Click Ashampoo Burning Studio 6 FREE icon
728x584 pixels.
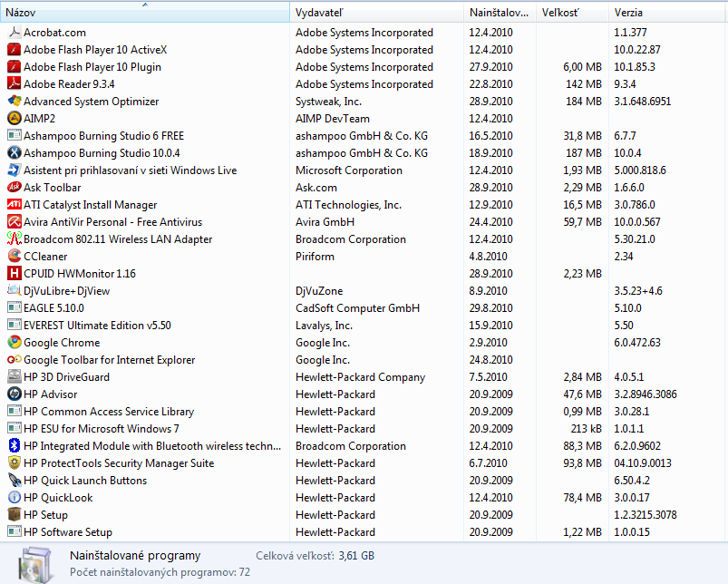coord(15,135)
